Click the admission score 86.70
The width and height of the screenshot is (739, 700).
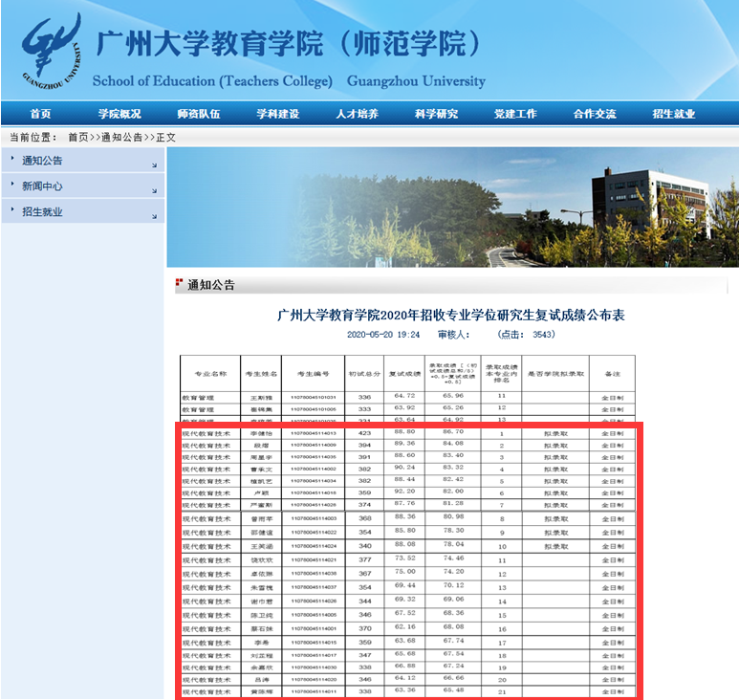(x=453, y=431)
